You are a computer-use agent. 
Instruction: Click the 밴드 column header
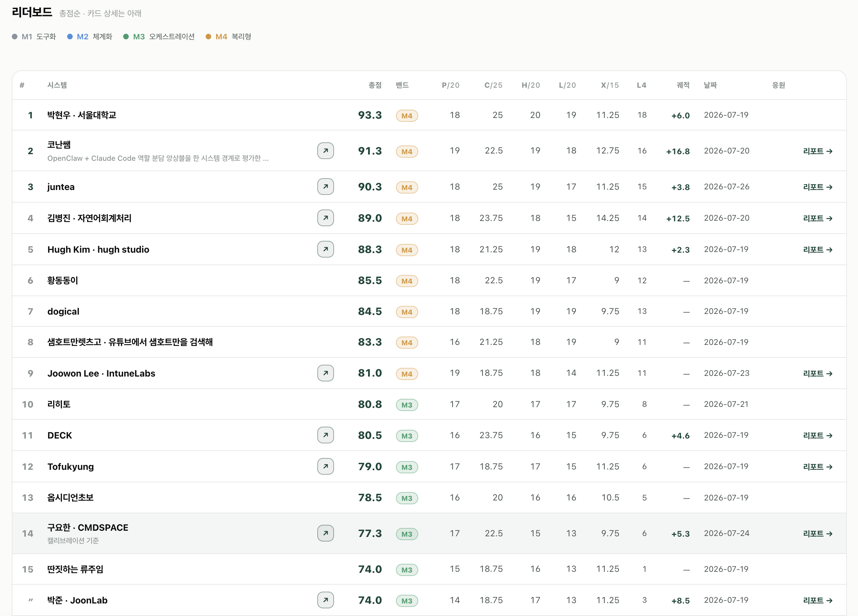point(402,85)
